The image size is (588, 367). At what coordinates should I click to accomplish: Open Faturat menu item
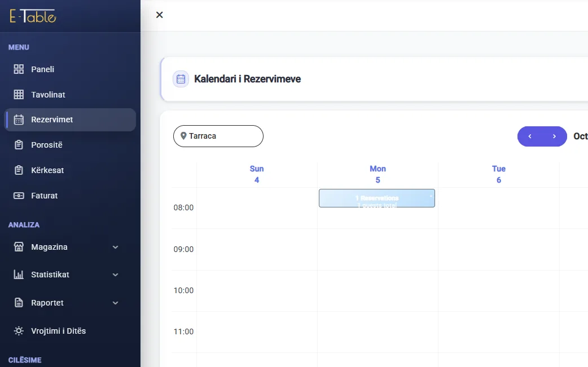[x=70, y=196]
